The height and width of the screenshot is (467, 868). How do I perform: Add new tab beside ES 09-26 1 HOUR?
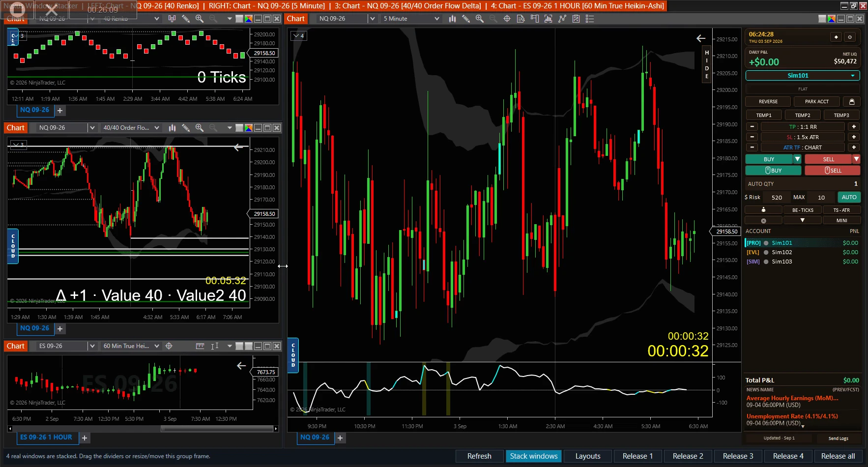tap(85, 438)
